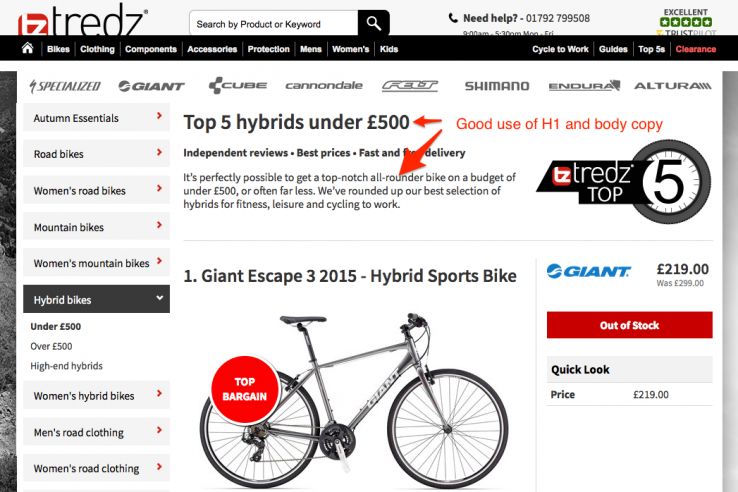Expand Autumn Essentials sidebar category
This screenshot has width=738, height=492.
96,117
